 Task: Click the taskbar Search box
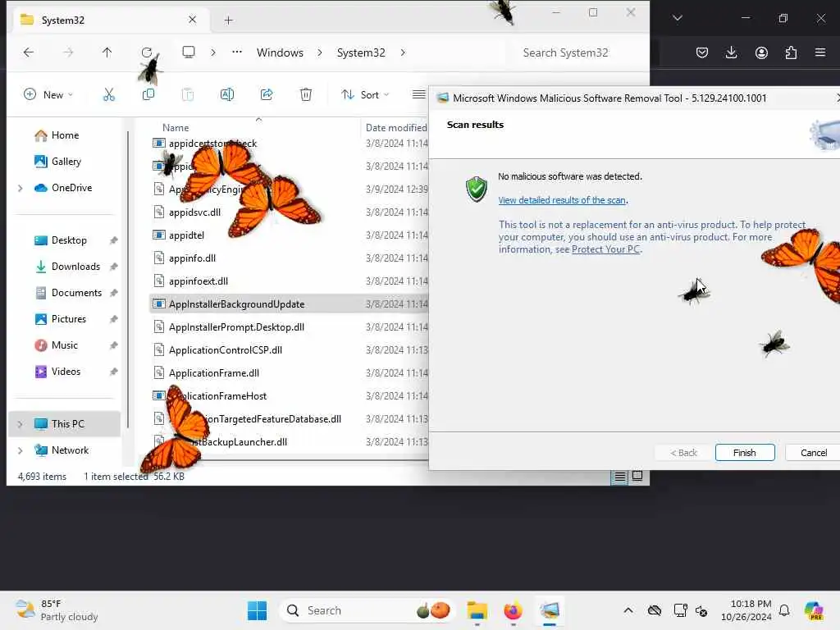point(367,610)
